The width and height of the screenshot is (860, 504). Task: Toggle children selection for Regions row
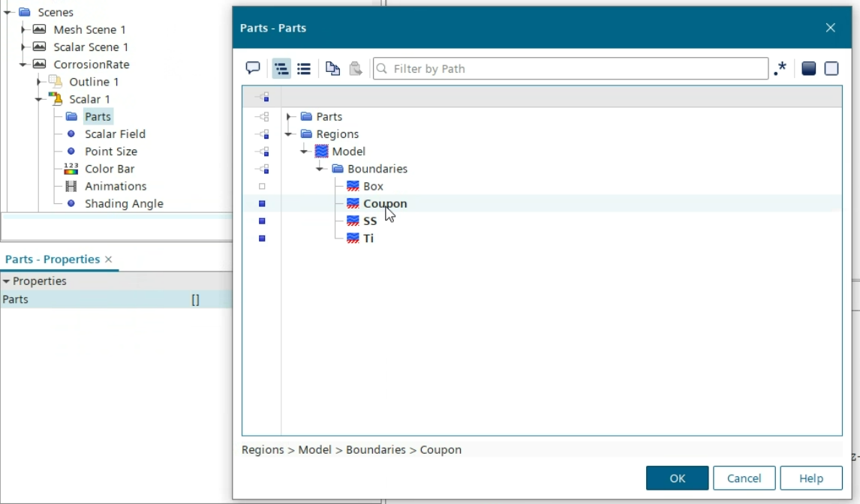pyautogui.click(x=263, y=134)
